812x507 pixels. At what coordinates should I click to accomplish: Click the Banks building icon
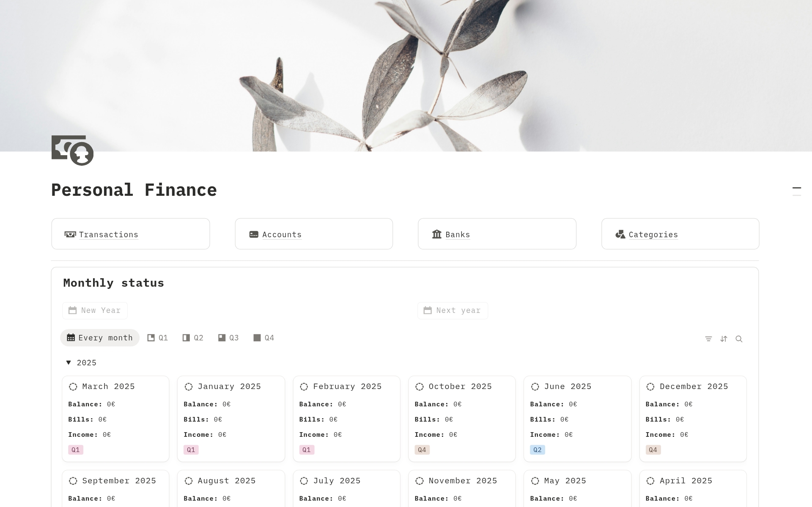(437, 234)
